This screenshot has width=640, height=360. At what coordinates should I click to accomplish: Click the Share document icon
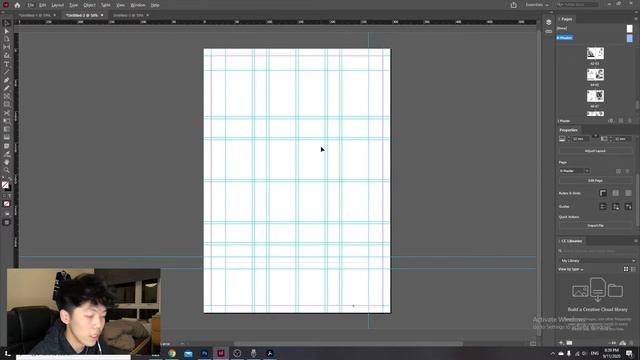513,5
